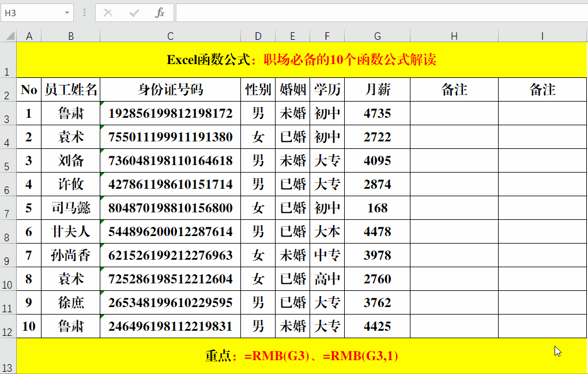The height and width of the screenshot is (374, 588).
Task: Click the Select All corner above row headers
Action: (7, 36)
